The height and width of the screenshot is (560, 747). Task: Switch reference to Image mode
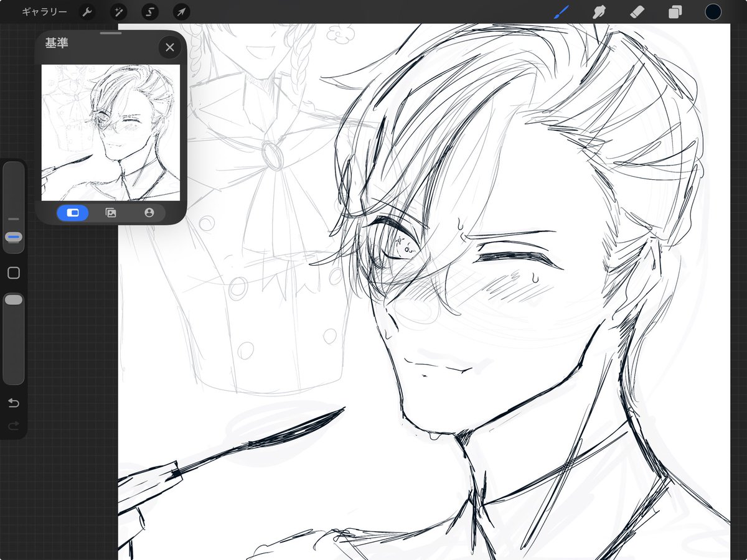click(x=111, y=213)
